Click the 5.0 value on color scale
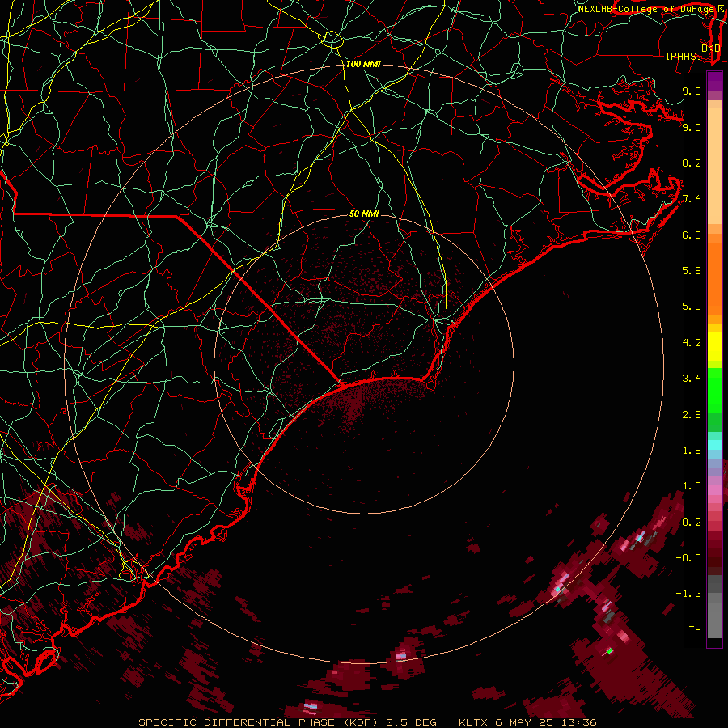 tap(692, 307)
